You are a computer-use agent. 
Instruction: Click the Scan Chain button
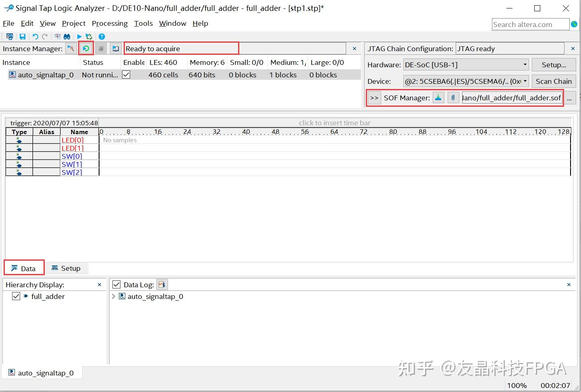pyautogui.click(x=554, y=81)
